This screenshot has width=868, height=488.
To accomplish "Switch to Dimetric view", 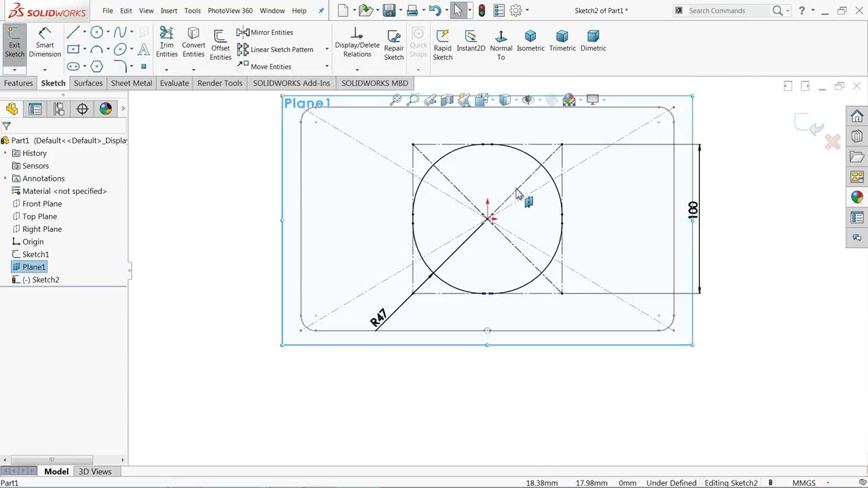I will [x=593, y=41].
